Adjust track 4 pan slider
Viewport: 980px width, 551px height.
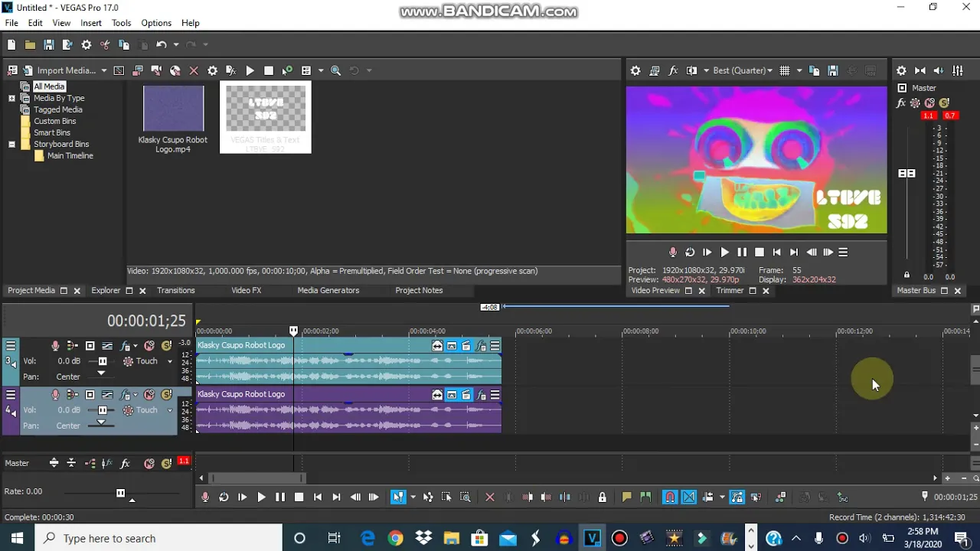pos(101,423)
